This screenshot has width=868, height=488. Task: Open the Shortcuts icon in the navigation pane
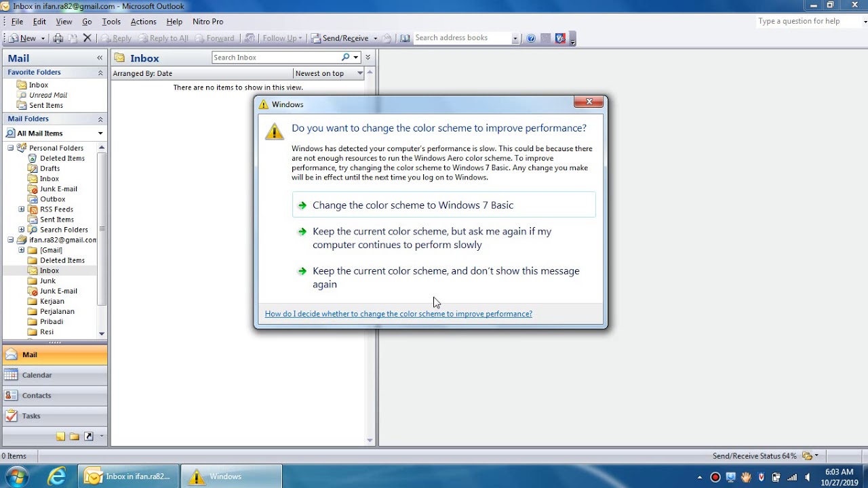click(x=89, y=436)
